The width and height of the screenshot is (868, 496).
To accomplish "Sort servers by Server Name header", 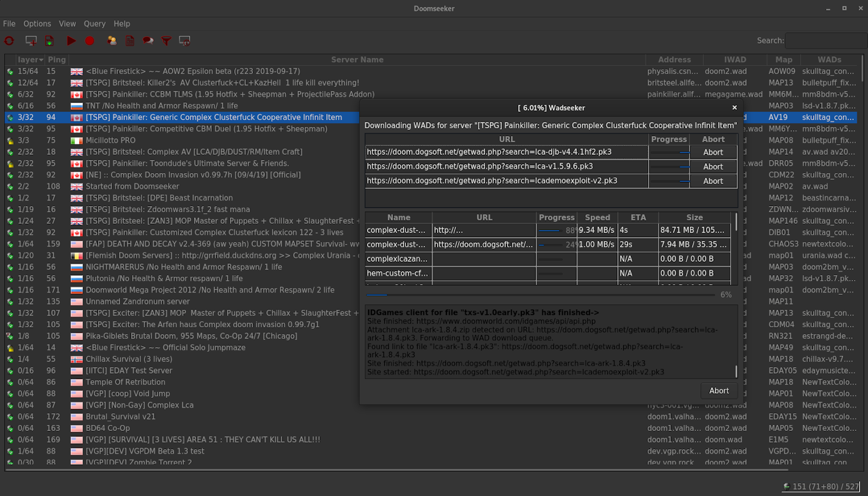I will click(x=357, y=60).
